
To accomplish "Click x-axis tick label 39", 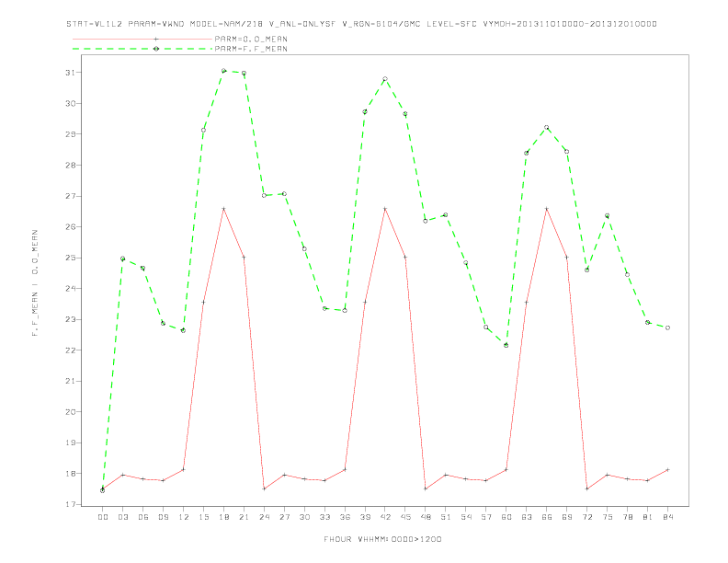I will pos(365,517).
